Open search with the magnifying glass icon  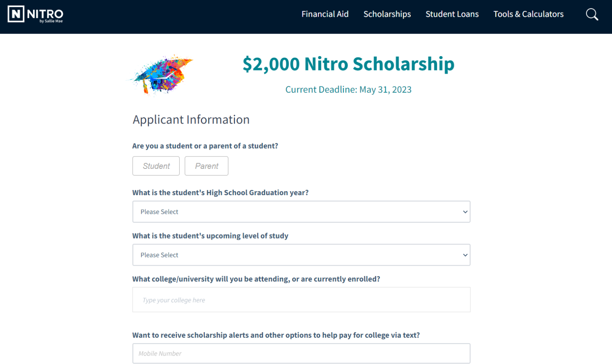[x=592, y=14]
